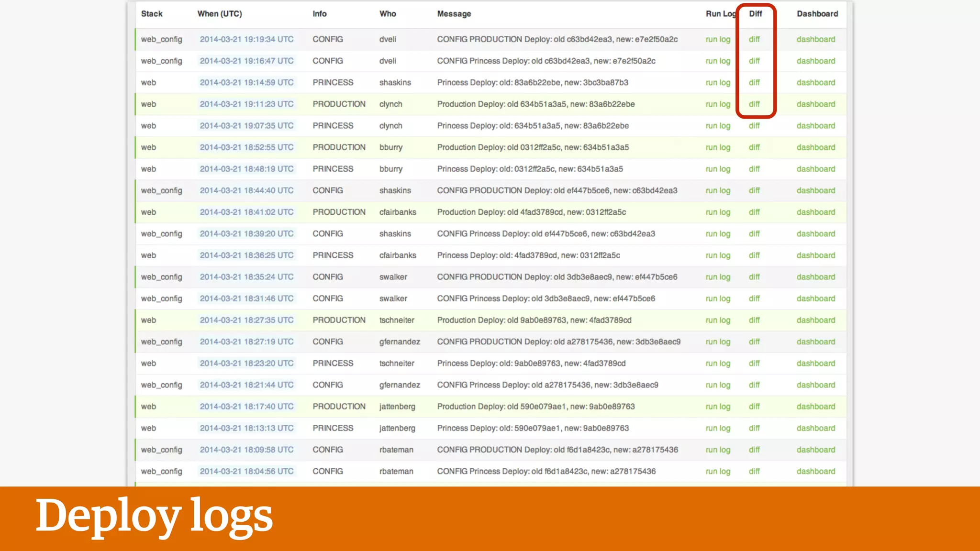Click timestamp 2014-03-21 18:41:02 UTC
The height and width of the screenshot is (551, 980).
pos(246,212)
